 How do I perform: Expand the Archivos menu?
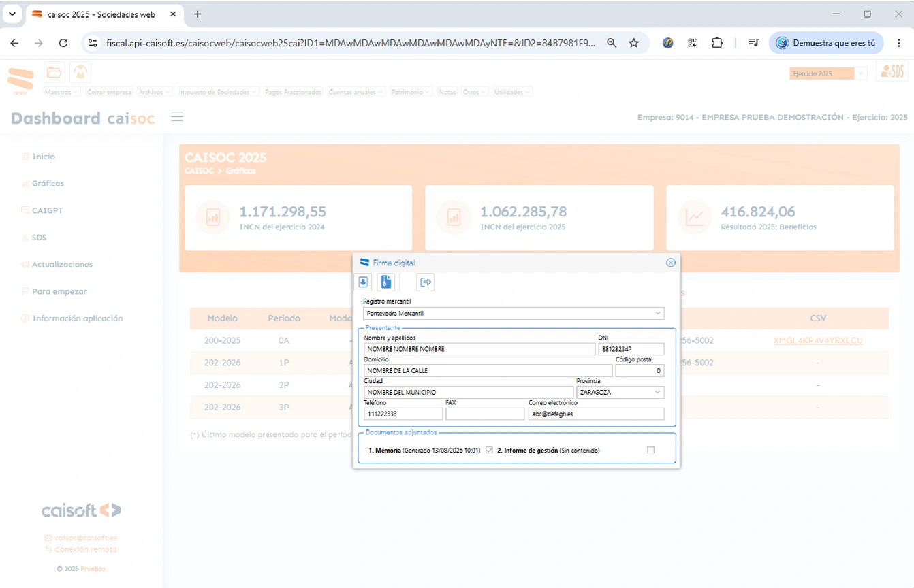tap(154, 92)
